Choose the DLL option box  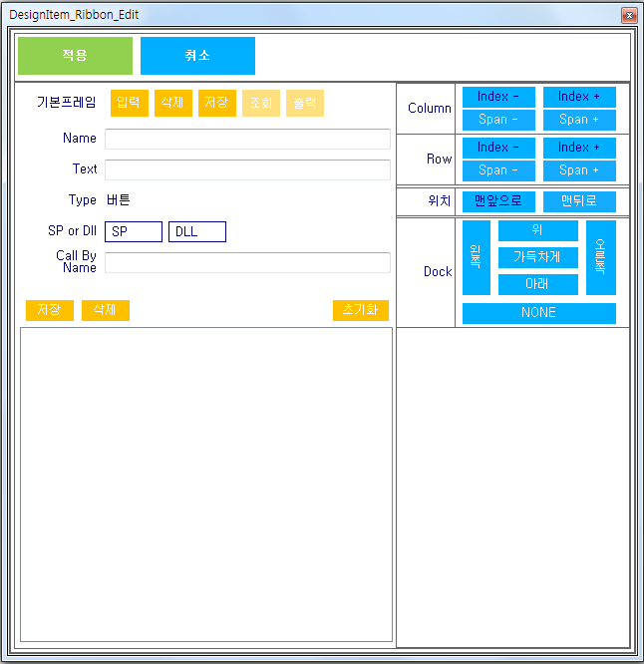click(x=197, y=231)
